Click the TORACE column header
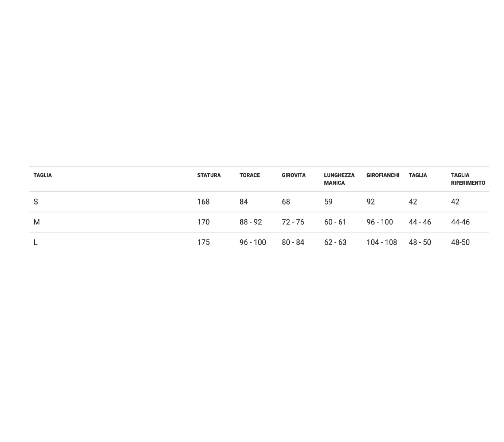This screenshot has height=442, width=504. [250, 175]
